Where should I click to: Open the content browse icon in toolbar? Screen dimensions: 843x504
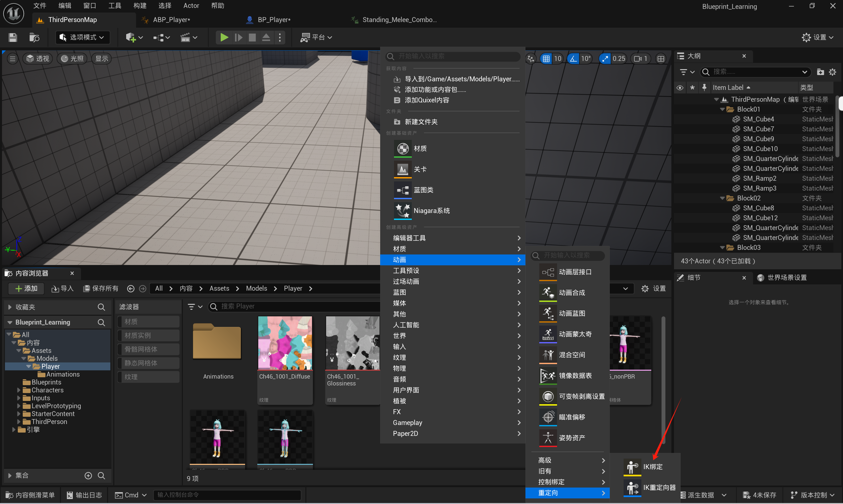click(x=34, y=37)
